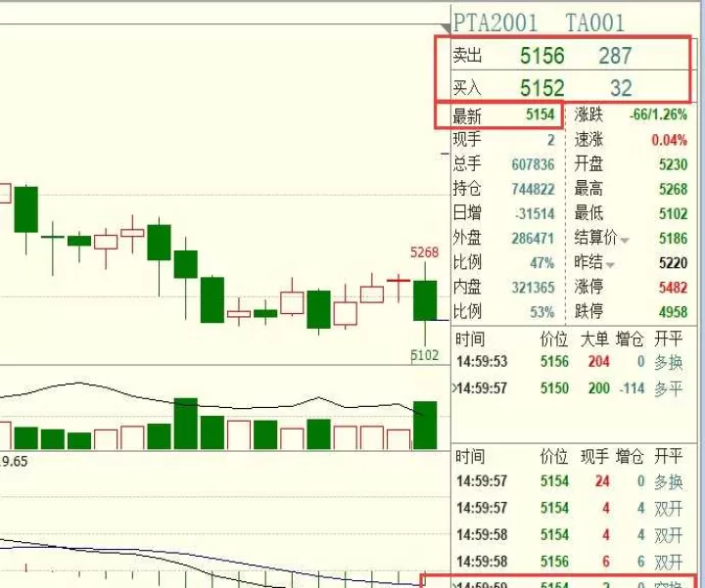Click the lowest price value 5102 in quote panel

pos(673,214)
